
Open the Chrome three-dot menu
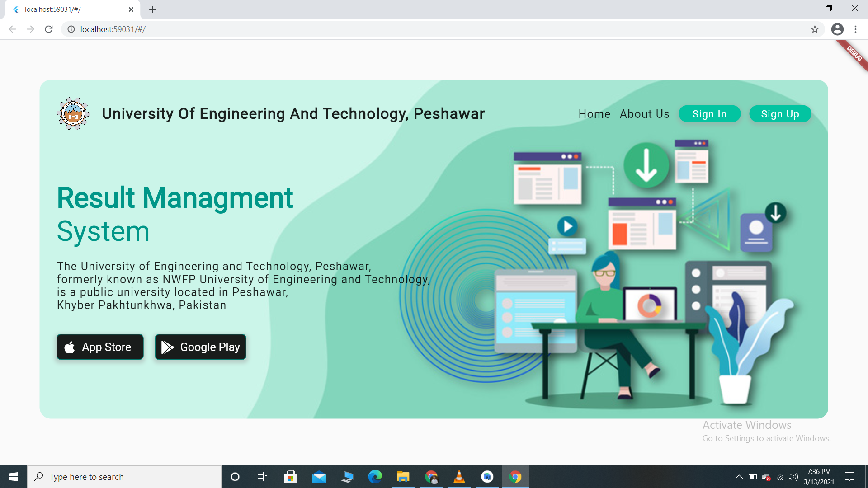pos(855,29)
